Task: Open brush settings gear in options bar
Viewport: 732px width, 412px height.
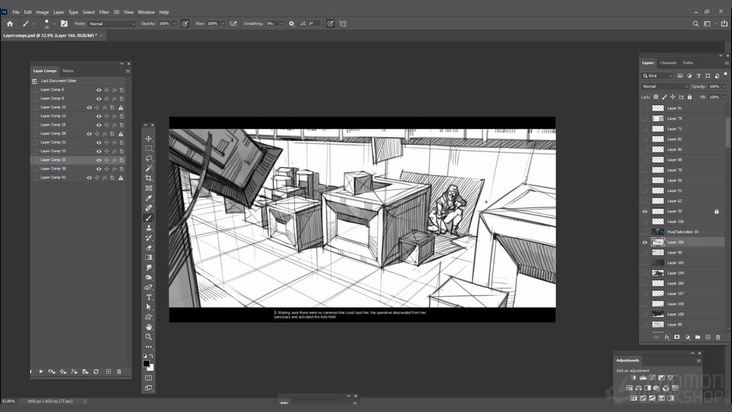Action: [291, 23]
